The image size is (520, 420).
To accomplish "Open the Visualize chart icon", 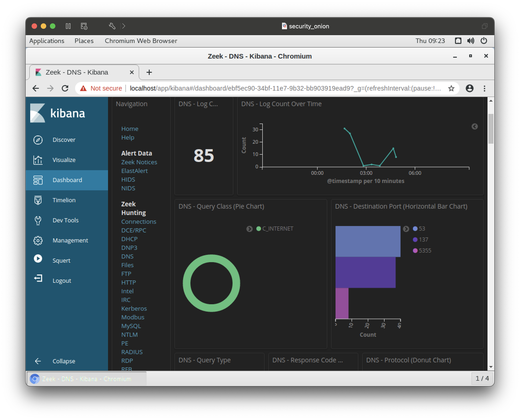I will (x=38, y=160).
